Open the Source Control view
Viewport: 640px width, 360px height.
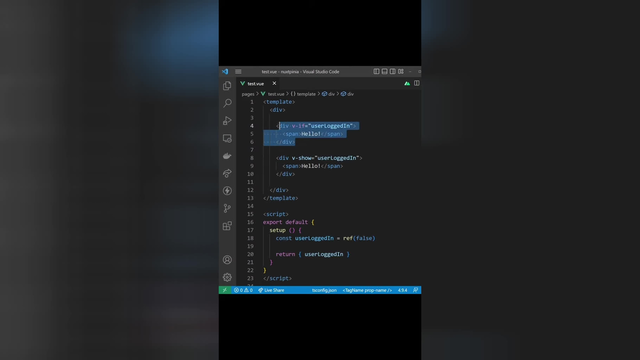[227, 208]
